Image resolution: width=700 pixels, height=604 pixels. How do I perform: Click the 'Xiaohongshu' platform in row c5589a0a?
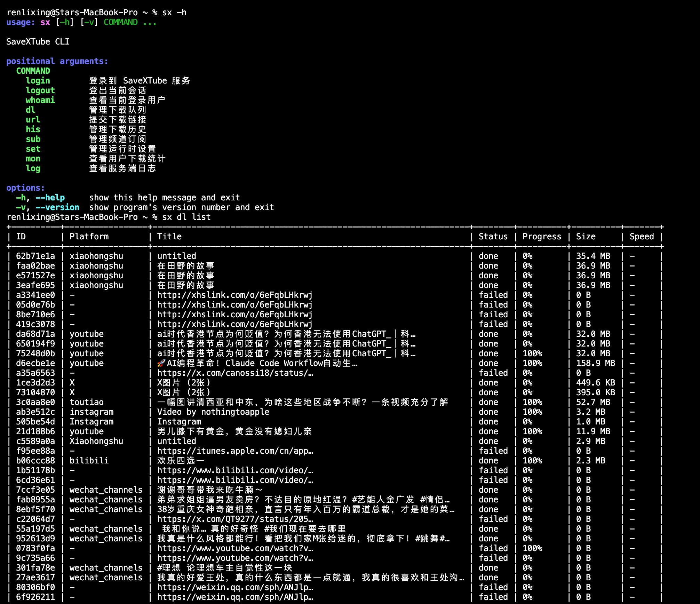coord(96,441)
